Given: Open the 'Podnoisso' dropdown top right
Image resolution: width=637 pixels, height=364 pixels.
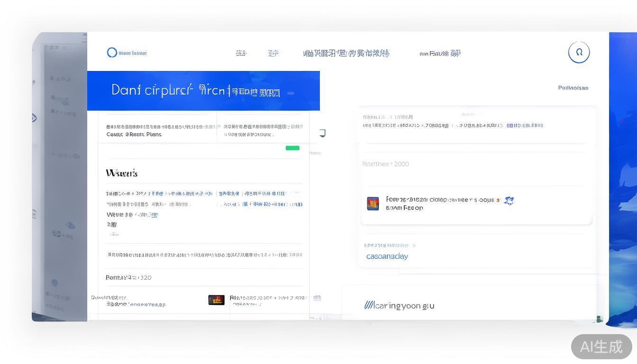Looking at the screenshot, I should 573,88.
